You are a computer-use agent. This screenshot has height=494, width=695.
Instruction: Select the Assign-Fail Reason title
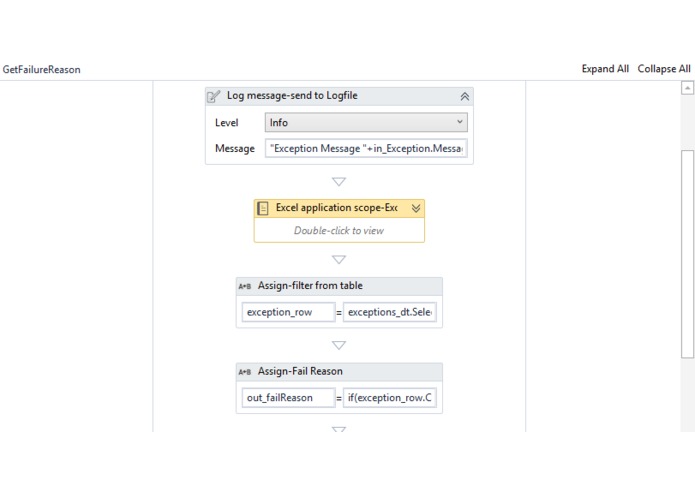pos(300,371)
